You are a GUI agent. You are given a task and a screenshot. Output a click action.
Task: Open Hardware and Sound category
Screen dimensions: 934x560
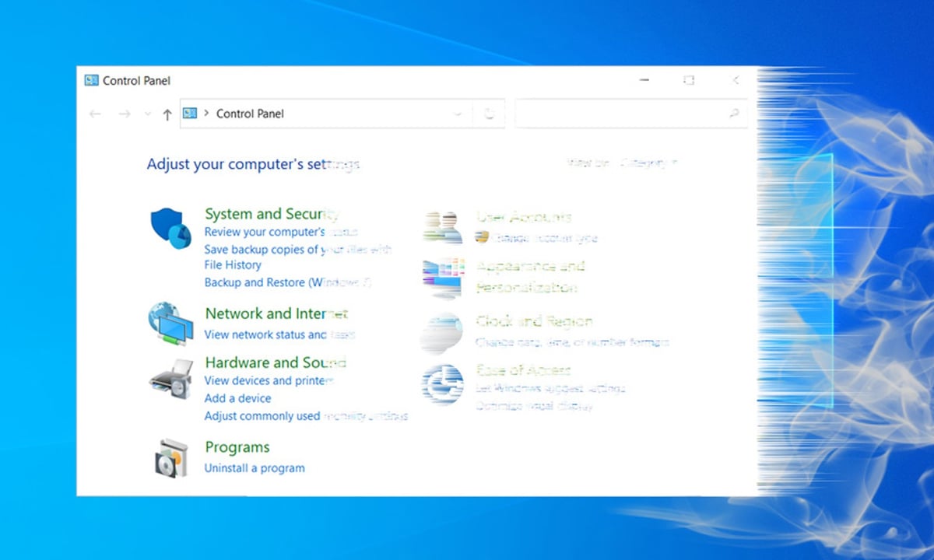click(x=276, y=362)
